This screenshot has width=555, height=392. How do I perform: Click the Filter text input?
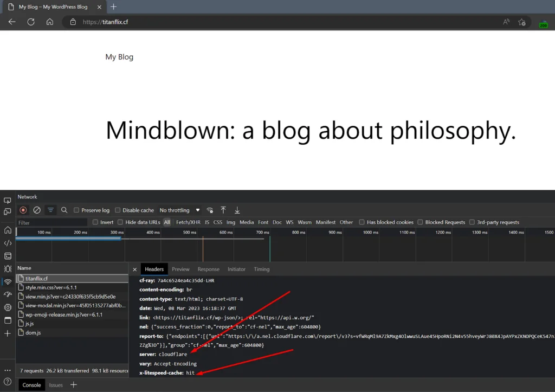point(51,222)
